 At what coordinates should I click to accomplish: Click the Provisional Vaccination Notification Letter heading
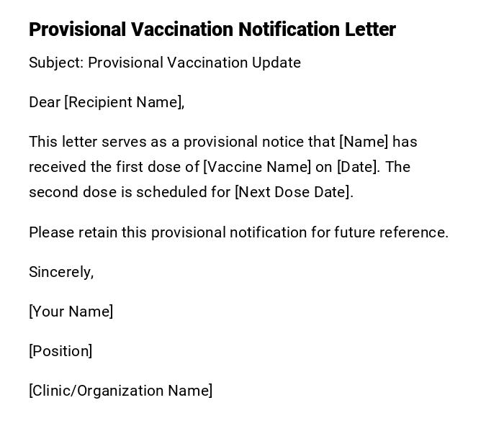coord(212,29)
